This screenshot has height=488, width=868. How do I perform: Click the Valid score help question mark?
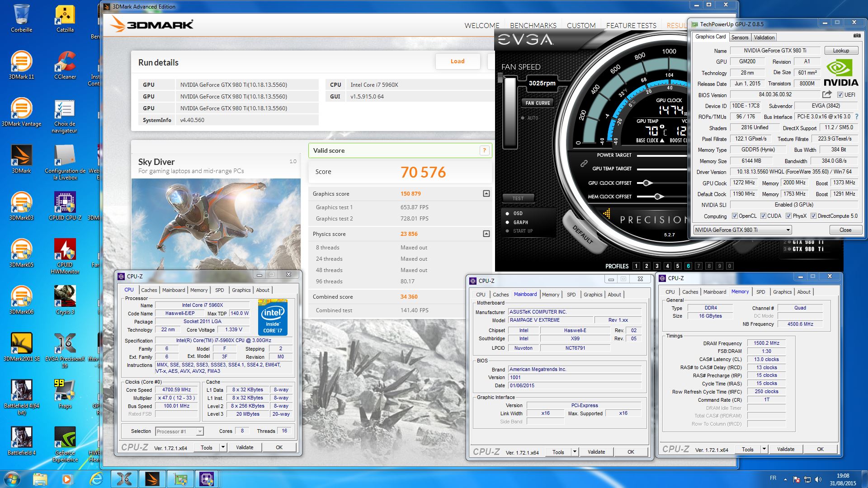coord(484,150)
